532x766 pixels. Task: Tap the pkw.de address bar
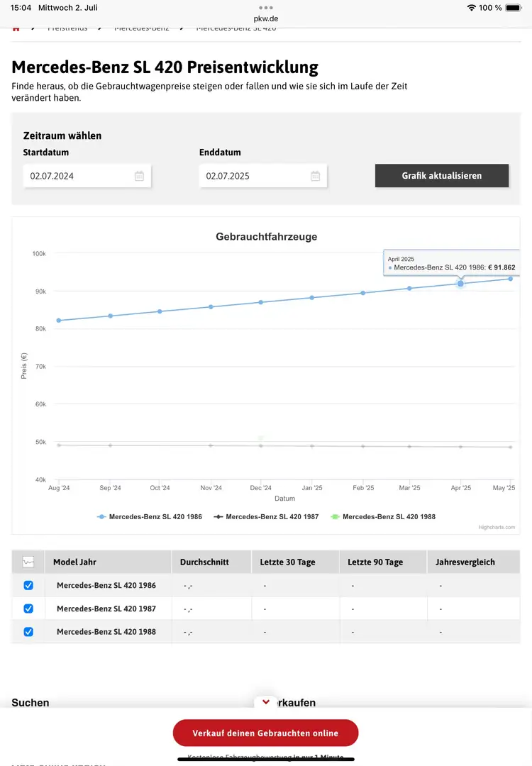tap(266, 18)
